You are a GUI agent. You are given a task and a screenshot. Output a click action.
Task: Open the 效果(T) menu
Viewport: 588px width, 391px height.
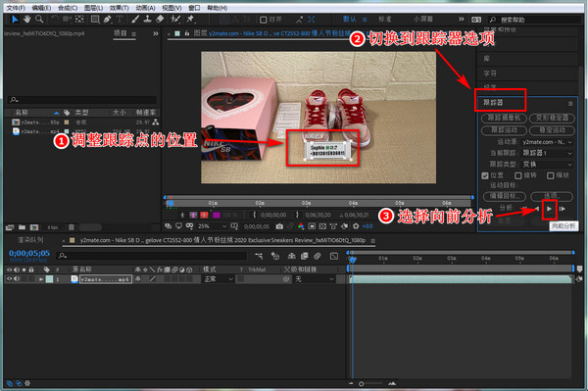[120, 8]
